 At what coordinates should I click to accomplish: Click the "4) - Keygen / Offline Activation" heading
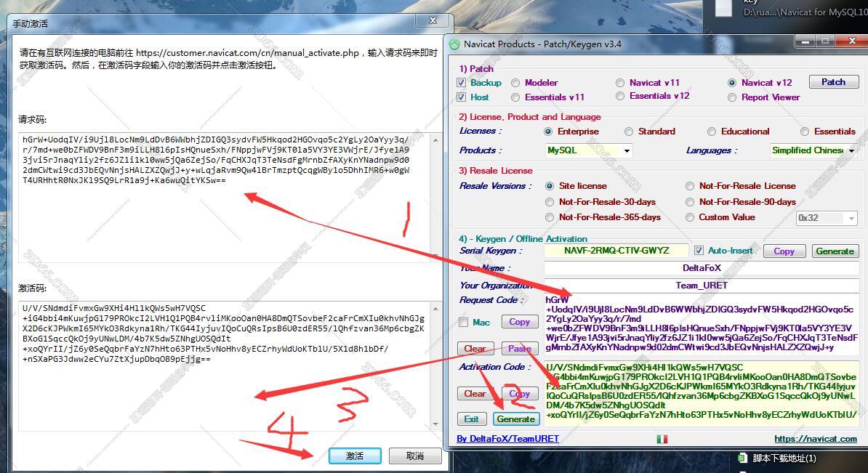[523, 239]
